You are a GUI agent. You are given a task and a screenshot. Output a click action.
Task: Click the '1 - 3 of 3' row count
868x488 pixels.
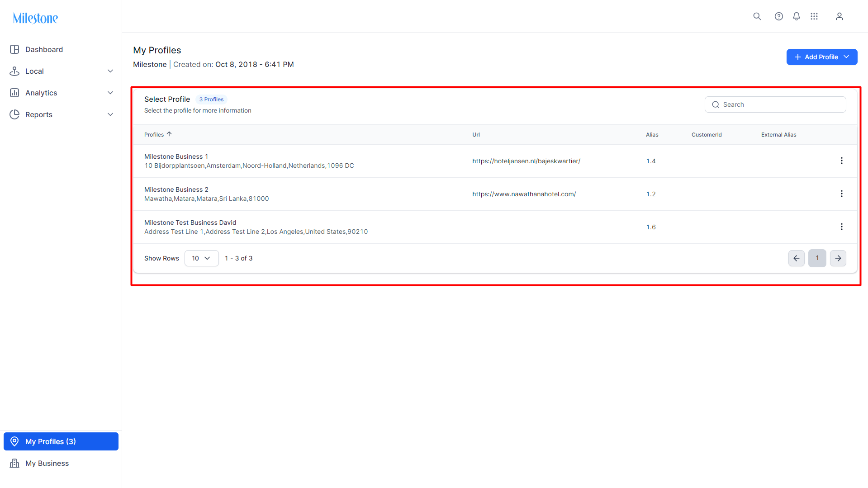coord(238,258)
